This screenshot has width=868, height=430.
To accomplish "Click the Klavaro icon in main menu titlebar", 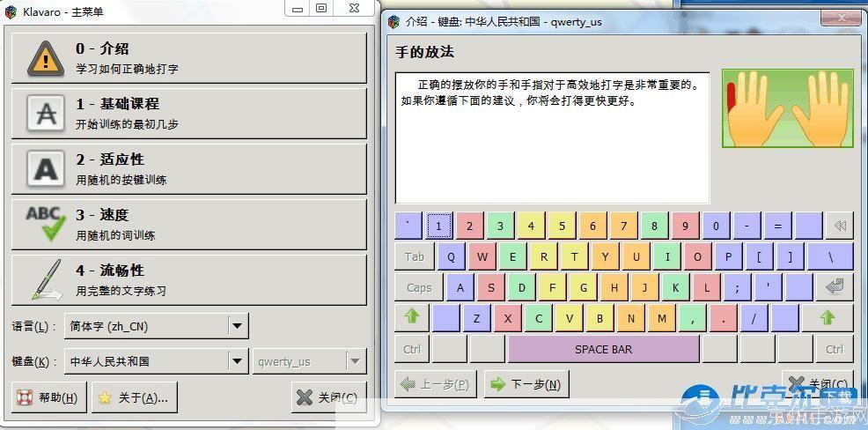I will 11,11.
